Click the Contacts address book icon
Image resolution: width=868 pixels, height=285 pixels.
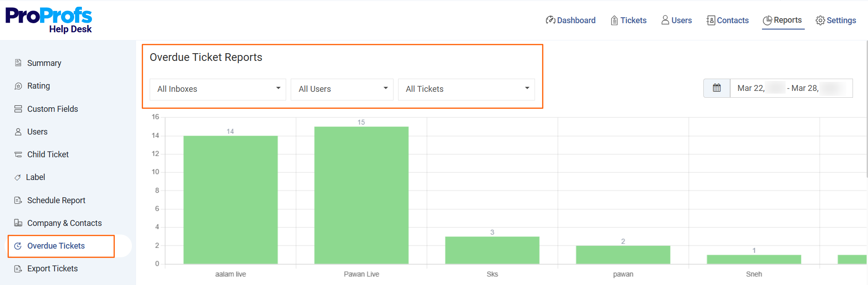[x=711, y=20]
